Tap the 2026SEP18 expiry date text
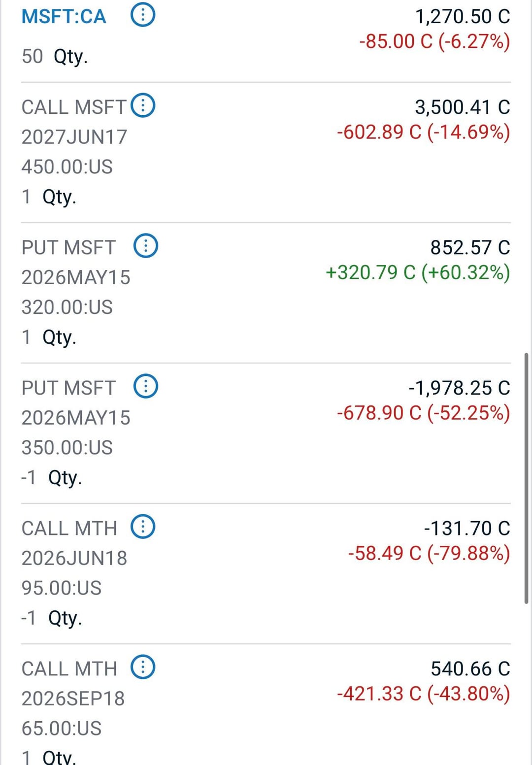Screen dimensions: 532x765 tap(73, 698)
